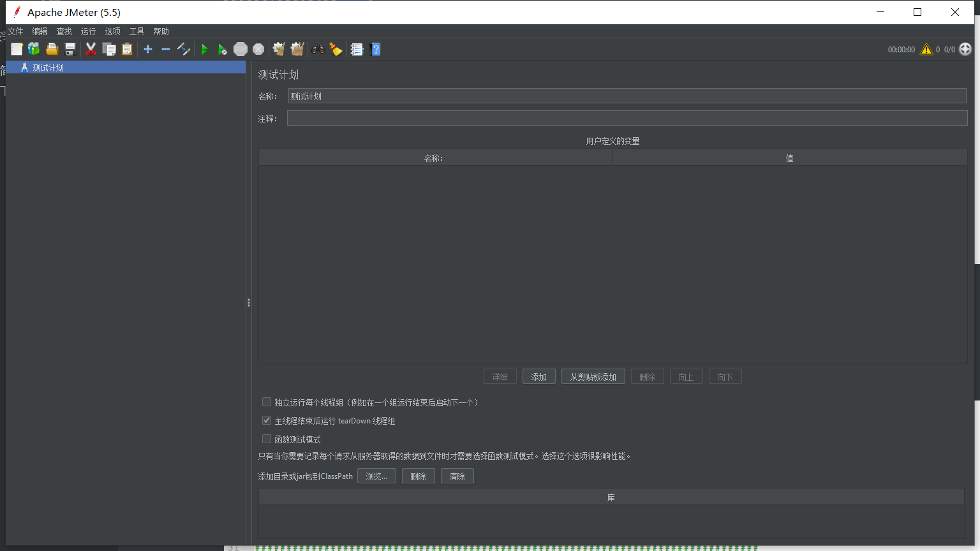Click the 名称 input field
980x551 pixels.
click(x=627, y=96)
